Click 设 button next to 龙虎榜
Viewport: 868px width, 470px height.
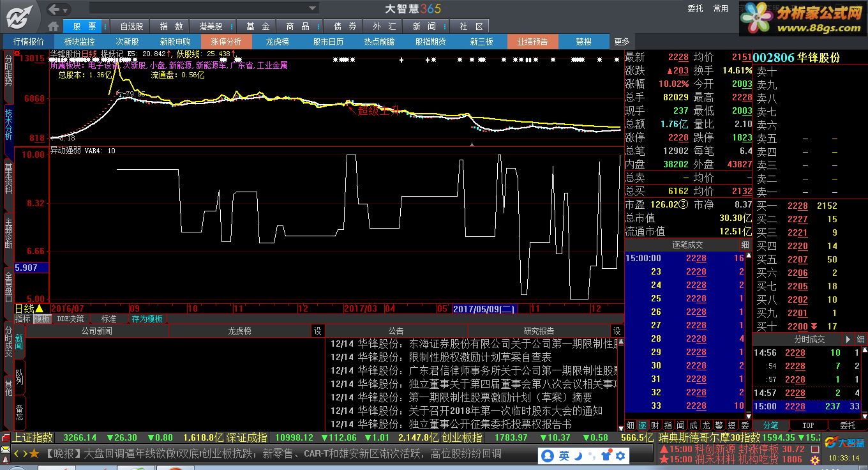click(317, 331)
